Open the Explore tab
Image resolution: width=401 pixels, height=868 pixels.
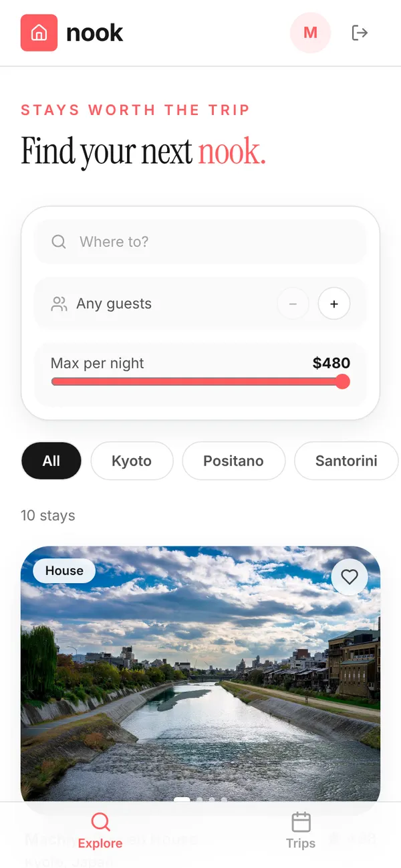click(x=100, y=831)
